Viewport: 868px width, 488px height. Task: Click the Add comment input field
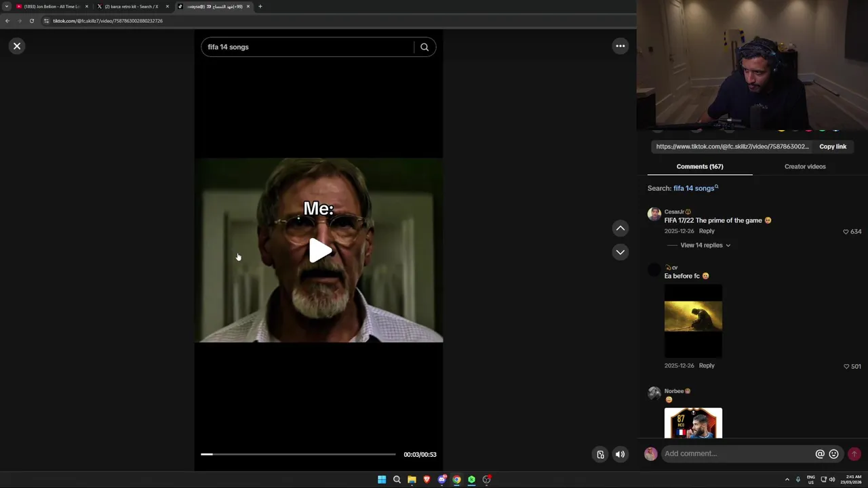tap(738, 453)
